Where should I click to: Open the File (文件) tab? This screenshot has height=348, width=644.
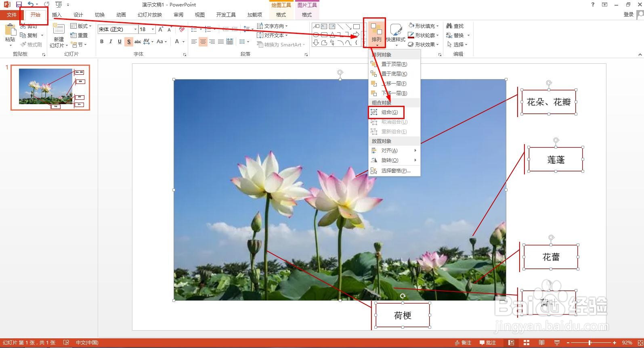coord(12,15)
